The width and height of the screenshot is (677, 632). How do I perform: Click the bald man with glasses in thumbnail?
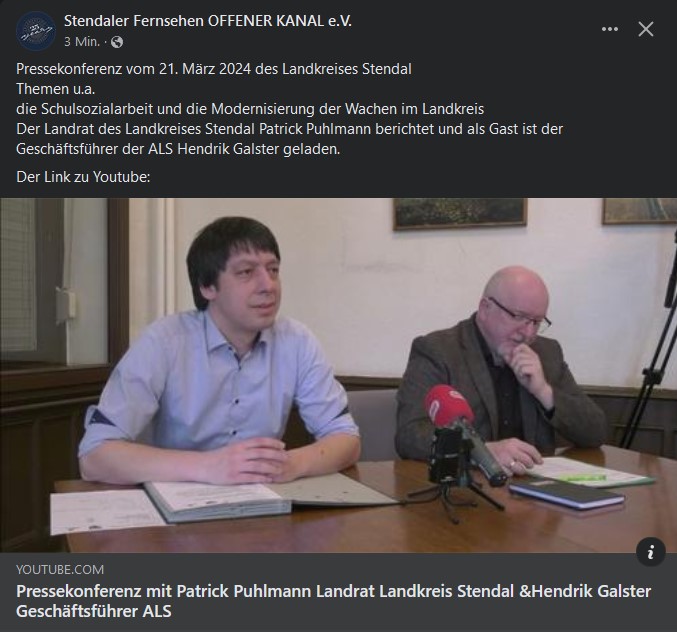(501, 367)
